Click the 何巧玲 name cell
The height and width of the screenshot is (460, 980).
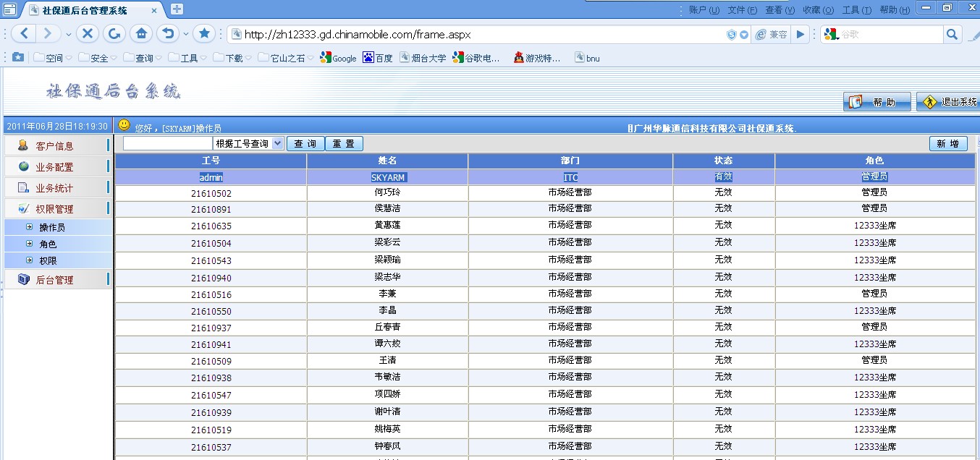pos(387,193)
